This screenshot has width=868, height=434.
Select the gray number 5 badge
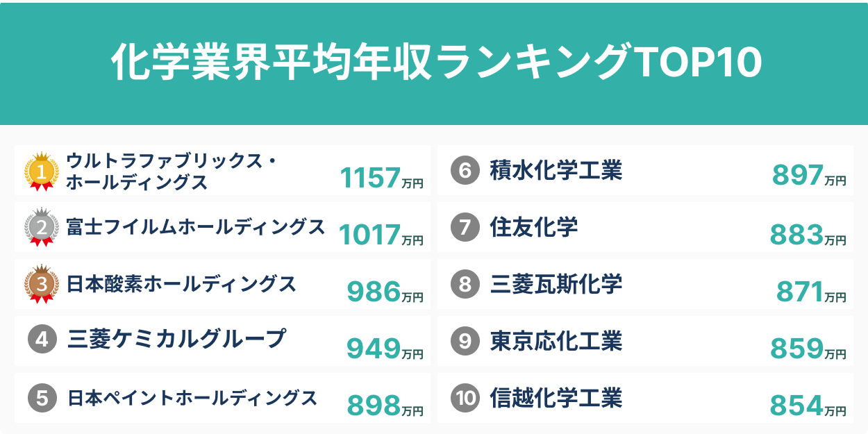coord(42,398)
